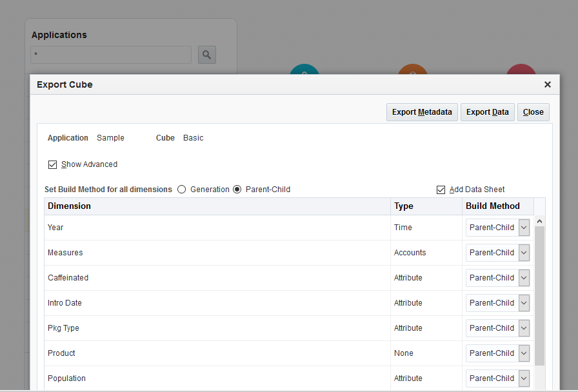Click the Attribute type cell for Population
The height and width of the screenshot is (392, 578).
(426, 378)
